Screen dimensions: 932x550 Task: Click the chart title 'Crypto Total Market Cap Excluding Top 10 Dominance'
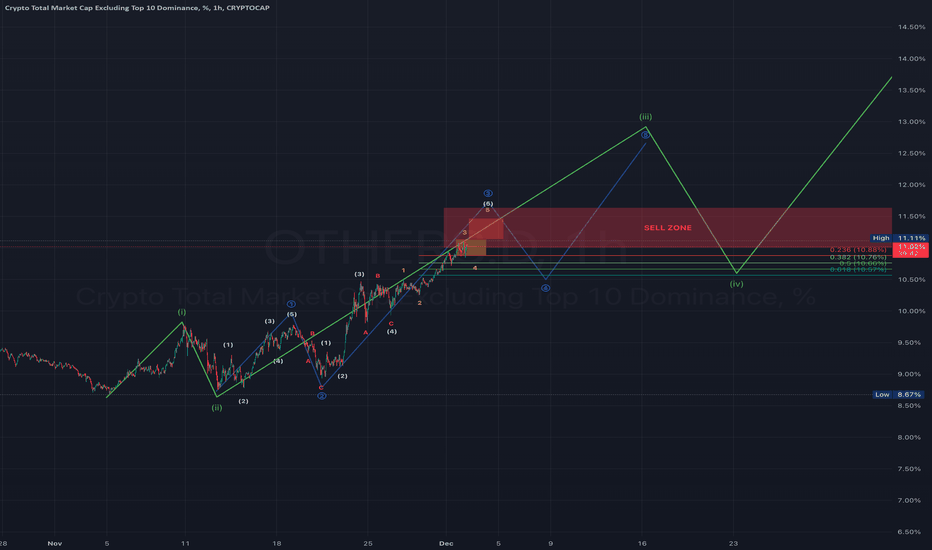click(102, 8)
